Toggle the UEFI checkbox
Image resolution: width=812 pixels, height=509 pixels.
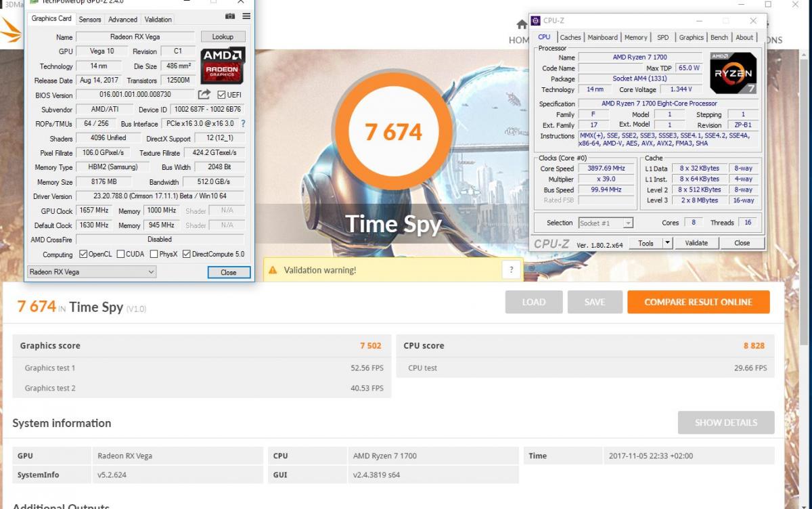click(221, 95)
